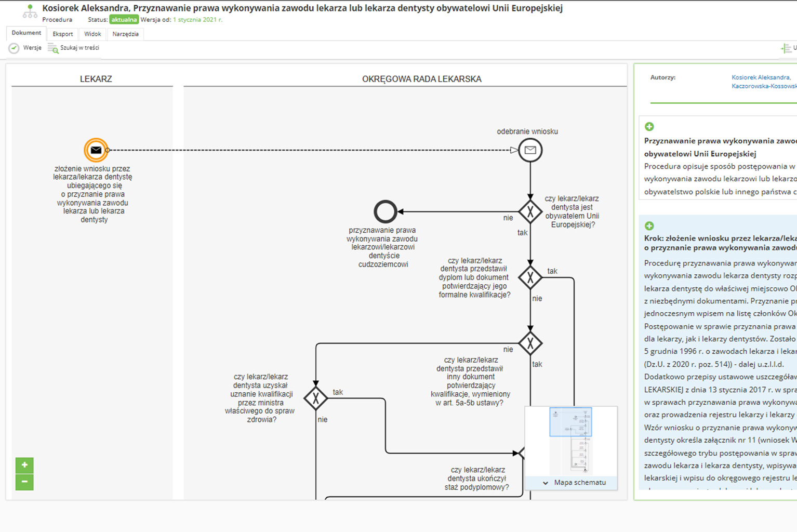Viewport: 797px width, 532px height.
Task: Click the procedure hierarchy icon beside title
Action: [x=30, y=12]
